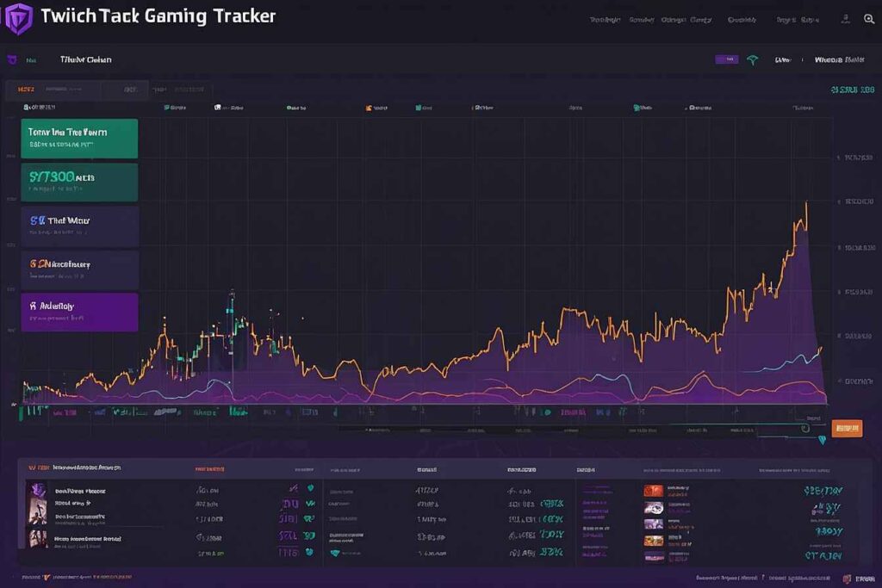The height and width of the screenshot is (588, 882).
Task: Click the purple diamond icon below the chart
Action: click(x=822, y=439)
